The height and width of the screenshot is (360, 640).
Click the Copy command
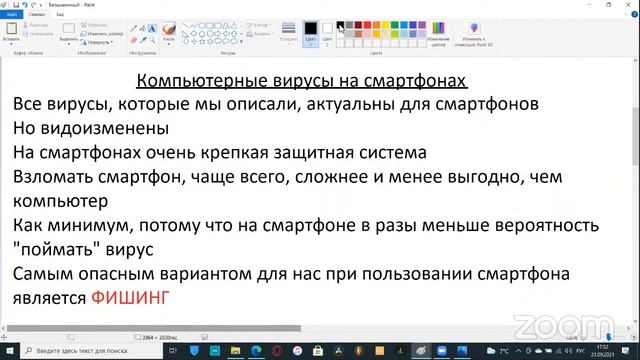pos(38,34)
